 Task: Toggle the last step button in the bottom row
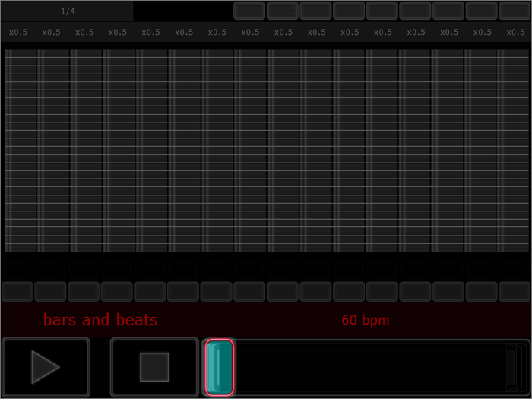coord(515,291)
